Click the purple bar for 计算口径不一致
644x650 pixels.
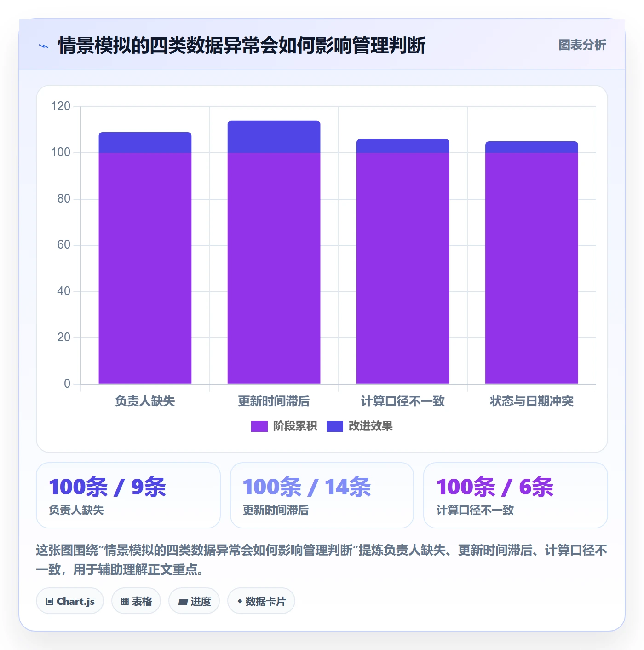[x=402, y=268]
